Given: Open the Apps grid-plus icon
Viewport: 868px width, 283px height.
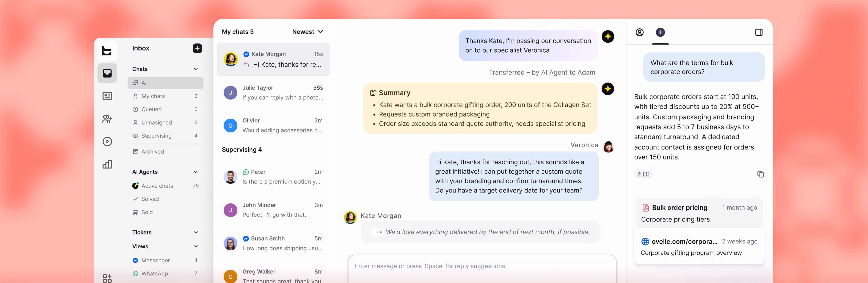Looking at the screenshot, I should pyautogui.click(x=107, y=278).
